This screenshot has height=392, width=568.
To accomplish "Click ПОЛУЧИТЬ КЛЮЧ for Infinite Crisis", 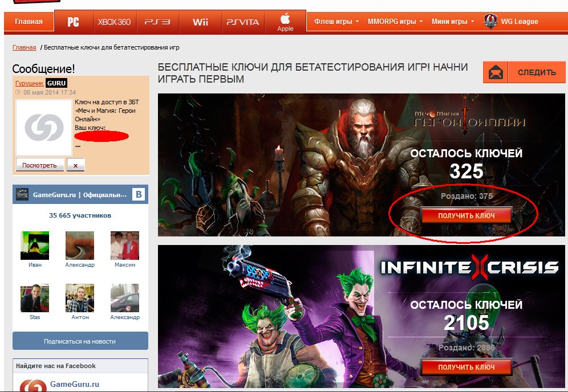I will click(466, 367).
